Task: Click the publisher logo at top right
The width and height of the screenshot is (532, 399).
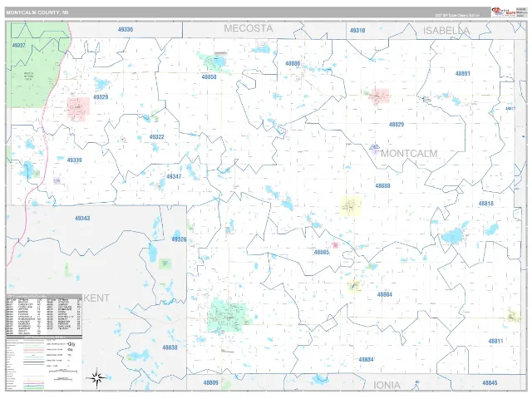Action: click(504, 12)
